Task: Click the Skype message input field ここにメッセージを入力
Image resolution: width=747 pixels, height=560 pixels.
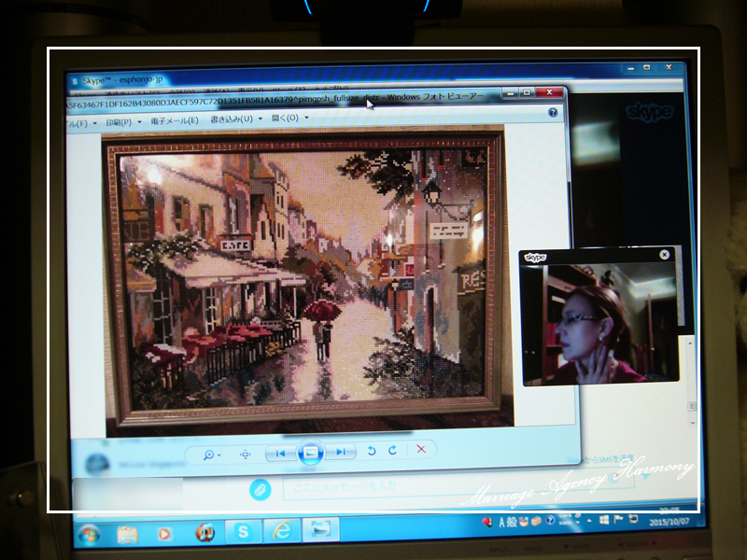Action: (458, 485)
